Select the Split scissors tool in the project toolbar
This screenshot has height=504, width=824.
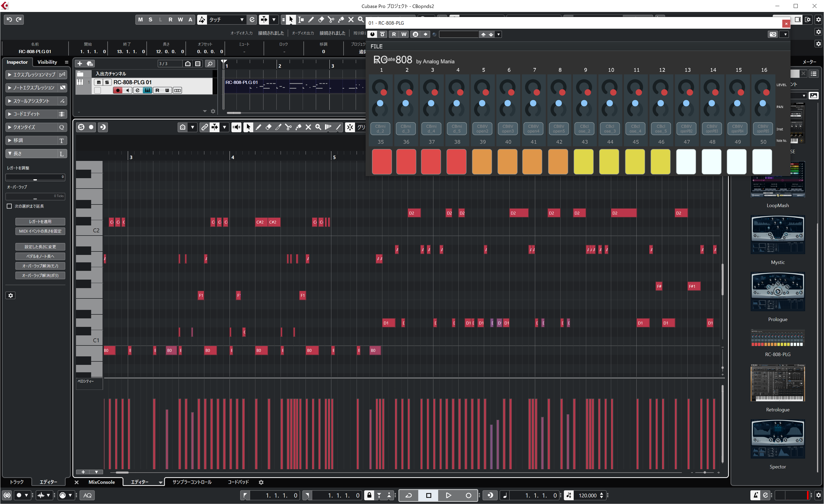pos(331,19)
